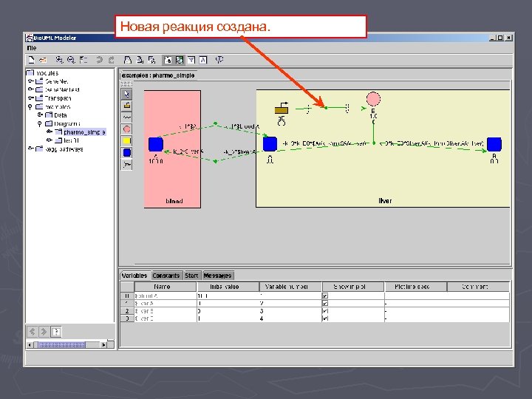Viewport: 532px width, 399px height.
Task: Click the back arrow below the tree
Action: (x=33, y=332)
